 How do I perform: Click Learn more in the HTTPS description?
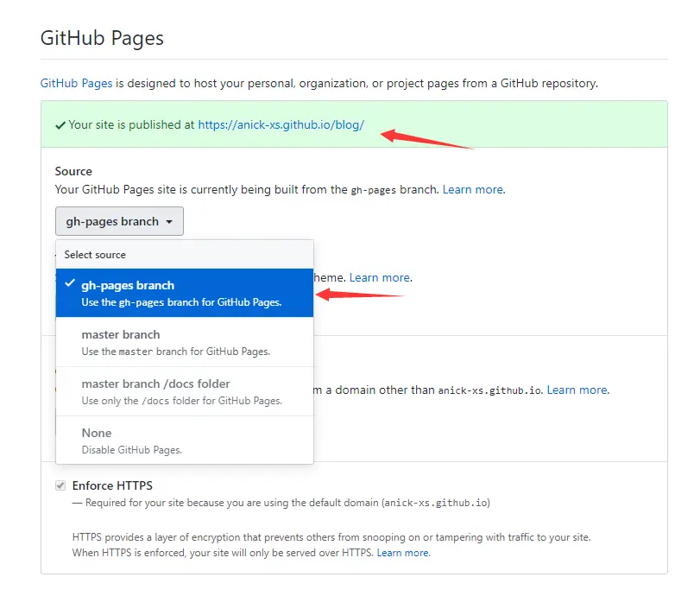[403, 553]
